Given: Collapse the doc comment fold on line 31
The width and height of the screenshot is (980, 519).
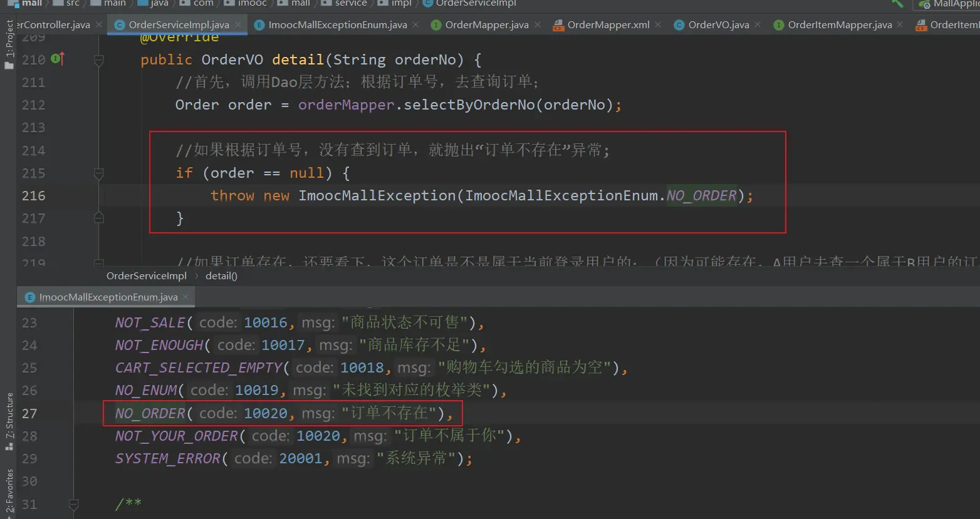Looking at the screenshot, I should coord(73,504).
